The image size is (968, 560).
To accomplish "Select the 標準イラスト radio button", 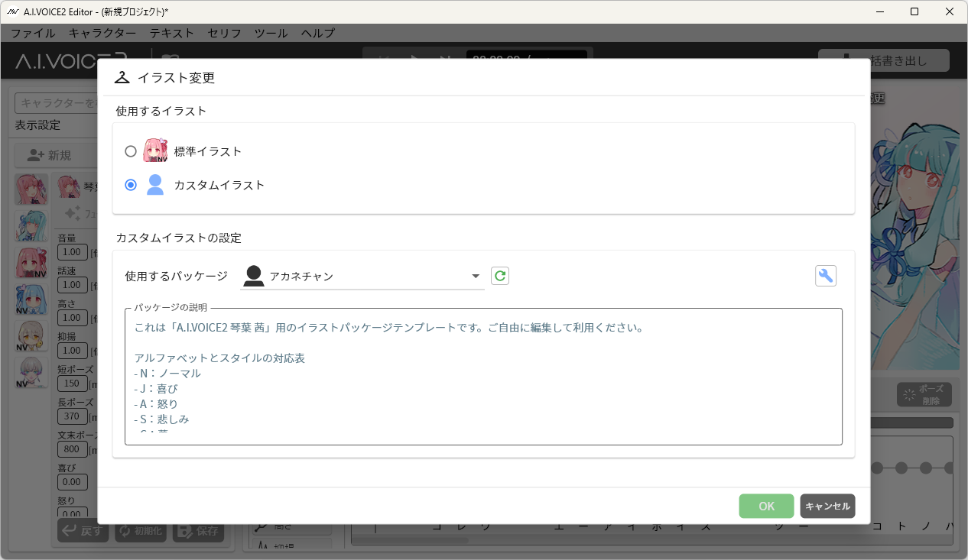I will [x=131, y=151].
